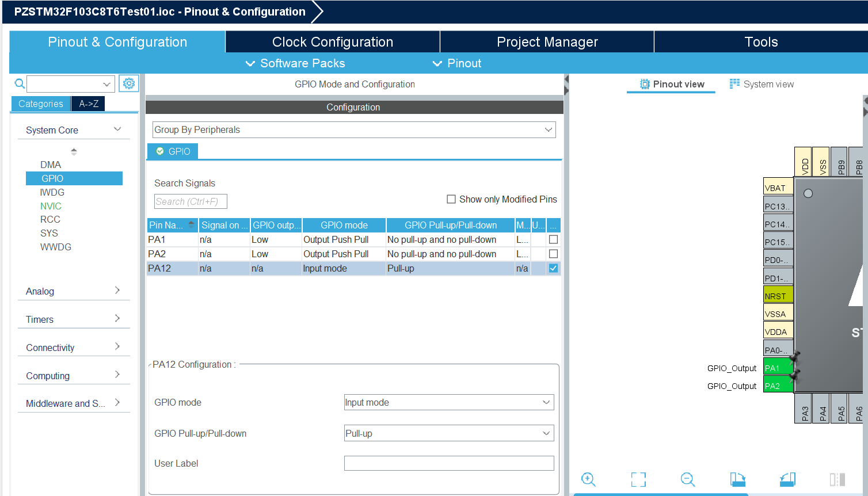
Task: Rotate chip clockwise icon
Action: [x=737, y=479]
